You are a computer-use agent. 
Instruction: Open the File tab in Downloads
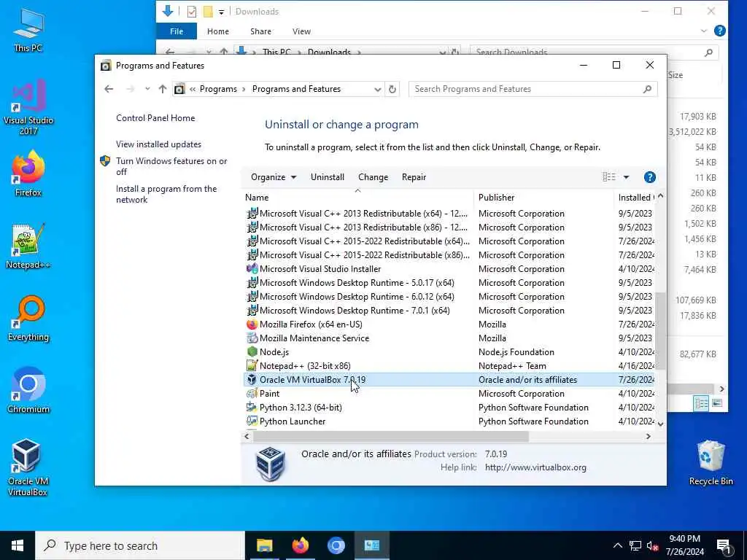click(x=177, y=31)
